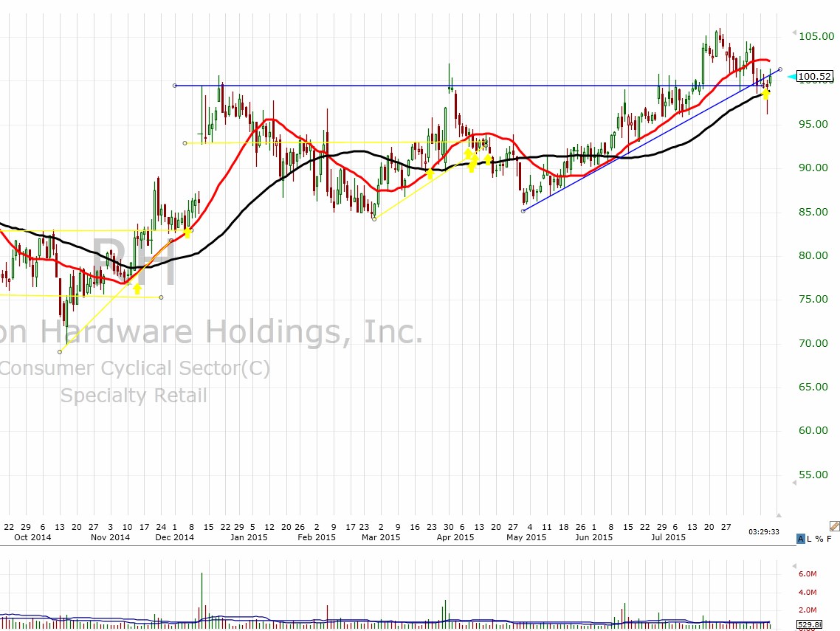Click the Apr 2015 date axis label
Screen dimensions: 840x631
(455, 537)
